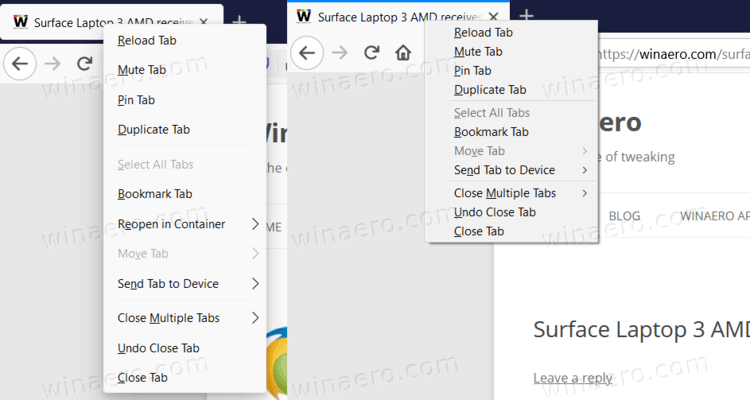This screenshot has height=400, width=750.
Task: Expand Close Multiple Tabs arrow in right menu
Action: (585, 193)
